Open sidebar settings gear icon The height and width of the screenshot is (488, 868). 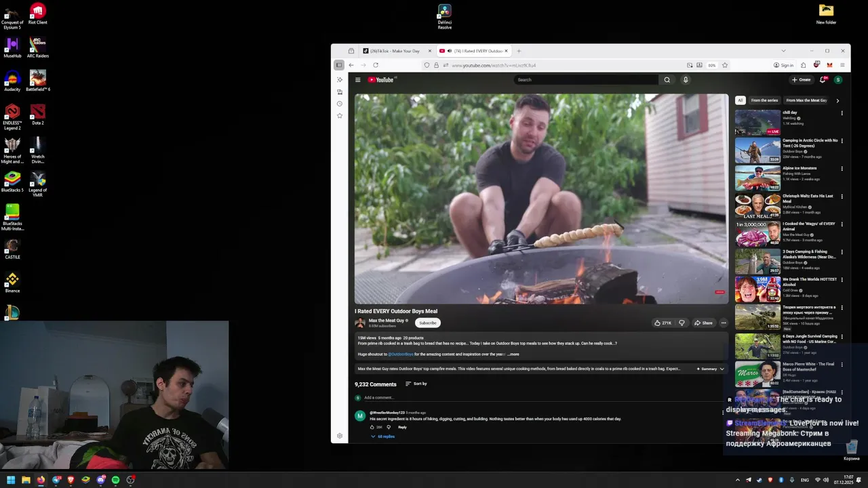pos(340,436)
